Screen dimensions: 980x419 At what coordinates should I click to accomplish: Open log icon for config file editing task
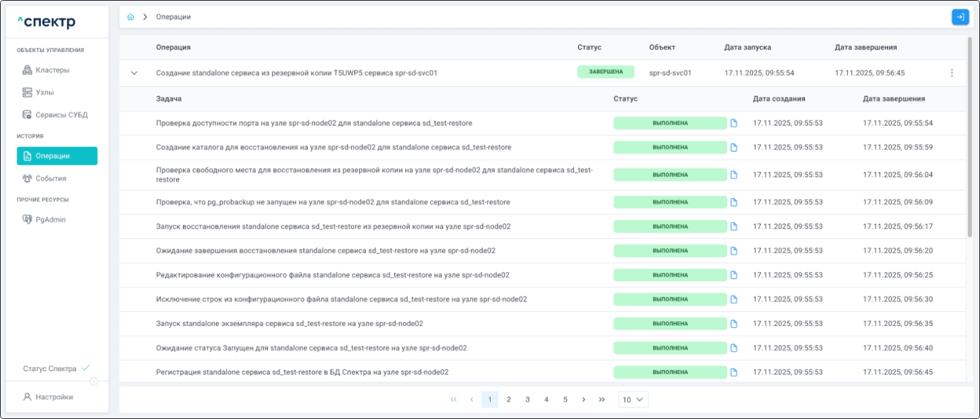(x=734, y=275)
